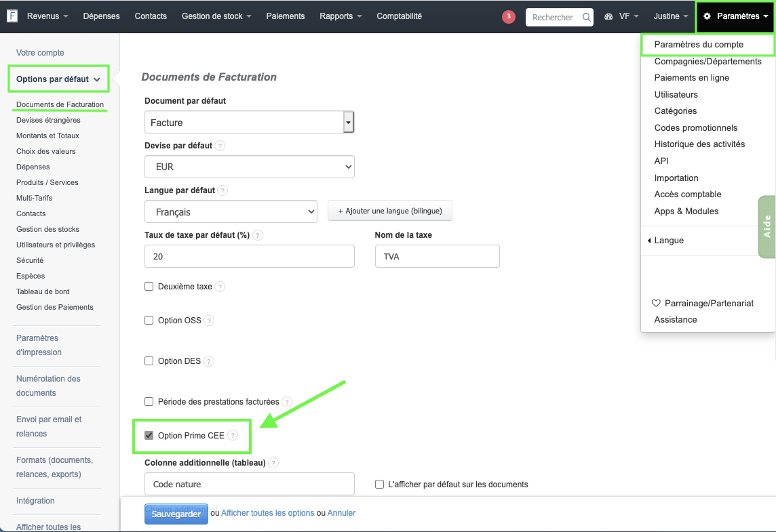Uncheck the Option Prime CEE checkbox
776x532 pixels.
(149, 435)
